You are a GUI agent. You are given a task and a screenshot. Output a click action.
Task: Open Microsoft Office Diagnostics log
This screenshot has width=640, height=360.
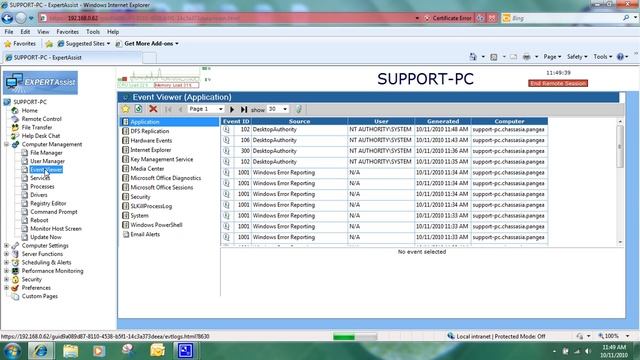pos(166,178)
